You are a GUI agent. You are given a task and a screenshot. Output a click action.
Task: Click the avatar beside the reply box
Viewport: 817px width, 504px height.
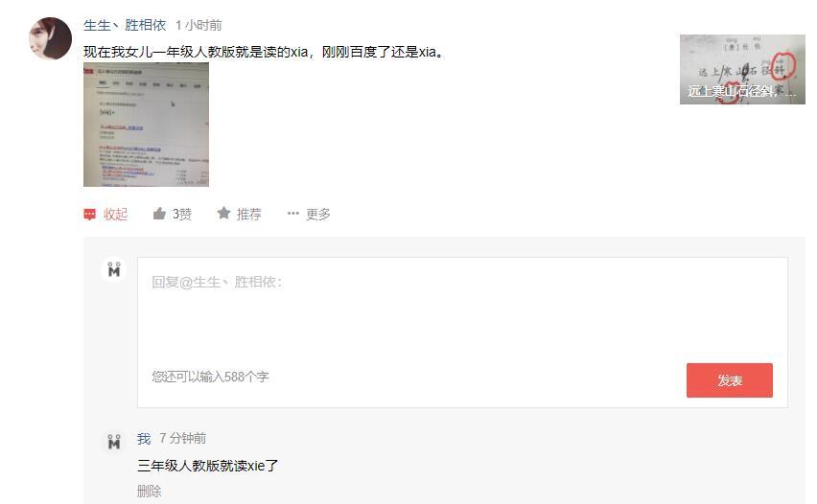pos(113,269)
